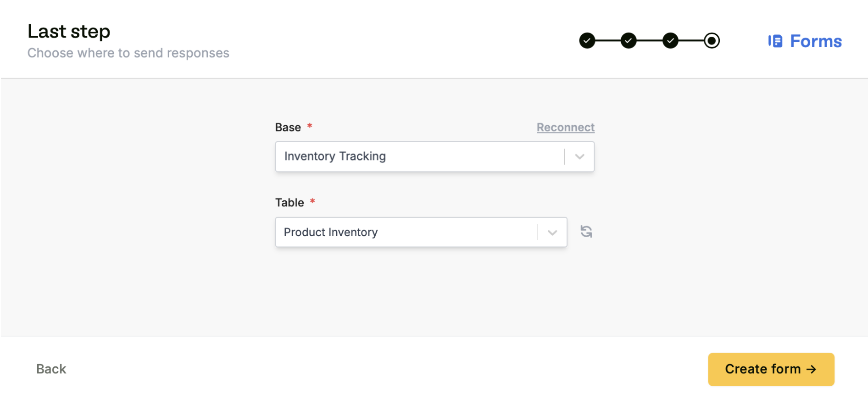
Task: Click the refresh icon beside the Table field
Action: [586, 232]
